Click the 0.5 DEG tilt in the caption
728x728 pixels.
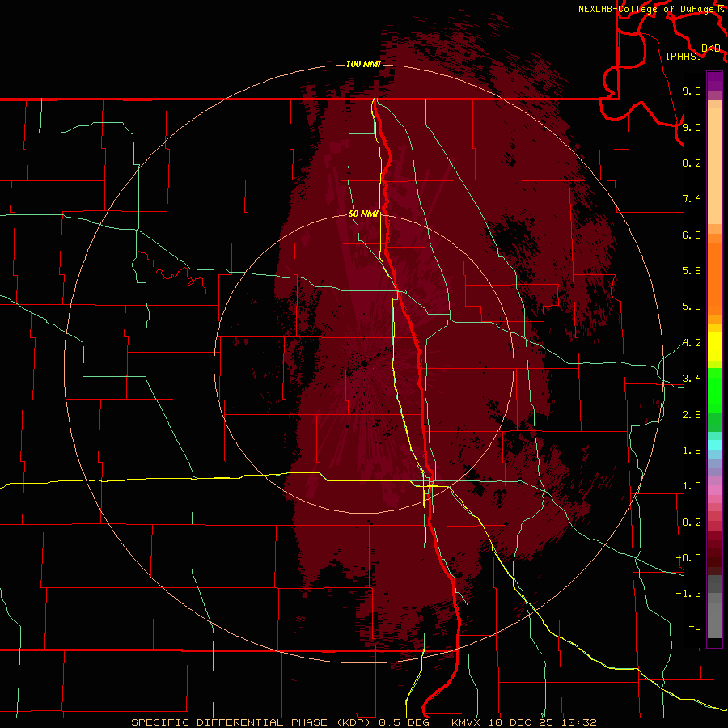tap(404, 722)
